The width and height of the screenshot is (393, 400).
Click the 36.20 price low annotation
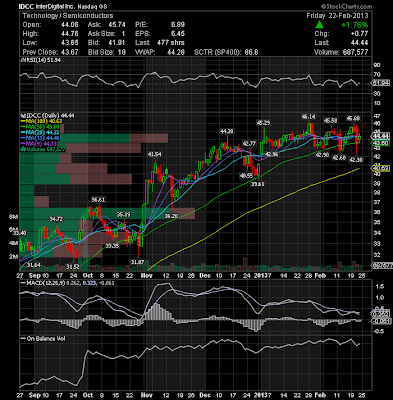pyautogui.click(x=171, y=216)
